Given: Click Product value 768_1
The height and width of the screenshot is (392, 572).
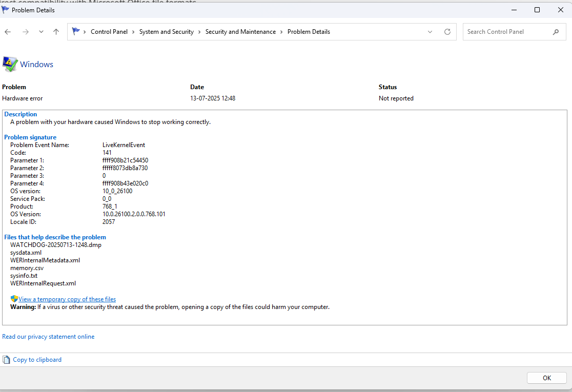Looking at the screenshot, I should click(110, 207).
